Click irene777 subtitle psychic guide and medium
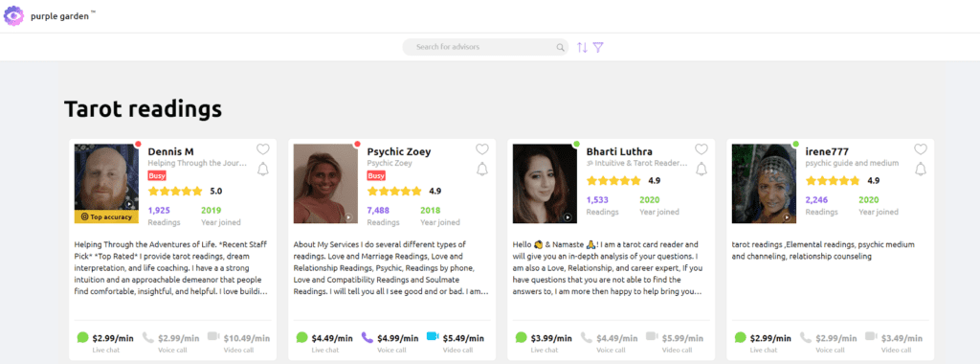Screen dimensions: 980x364 (x=852, y=163)
